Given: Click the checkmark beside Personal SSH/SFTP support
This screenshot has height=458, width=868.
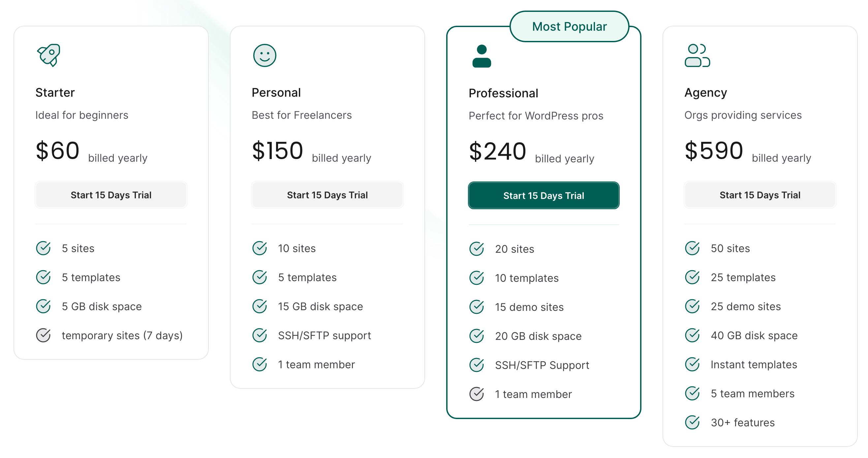Looking at the screenshot, I should [260, 335].
